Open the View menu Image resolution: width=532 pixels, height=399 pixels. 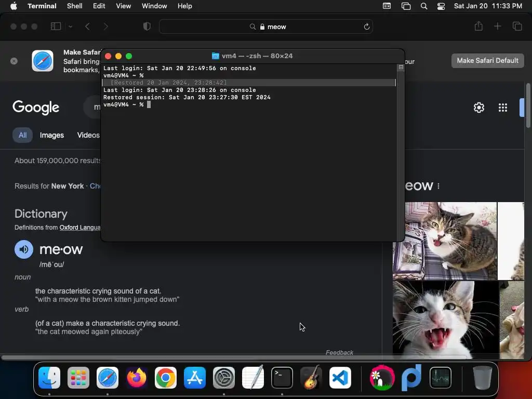pos(123,6)
